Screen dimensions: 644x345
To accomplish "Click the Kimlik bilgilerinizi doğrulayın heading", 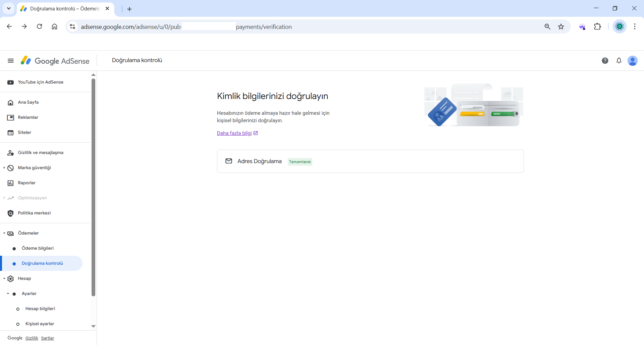I will [x=272, y=96].
